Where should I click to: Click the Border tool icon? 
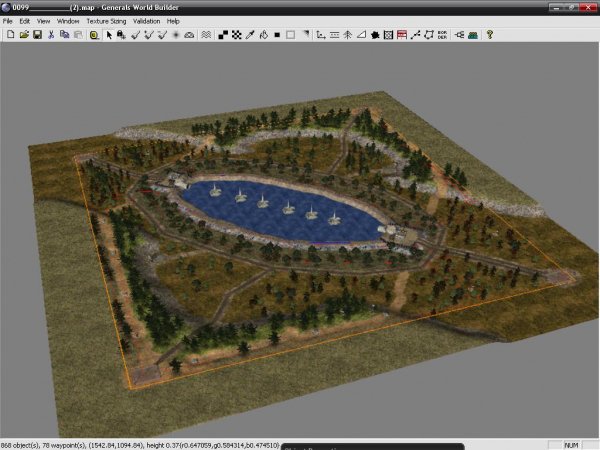(x=441, y=34)
